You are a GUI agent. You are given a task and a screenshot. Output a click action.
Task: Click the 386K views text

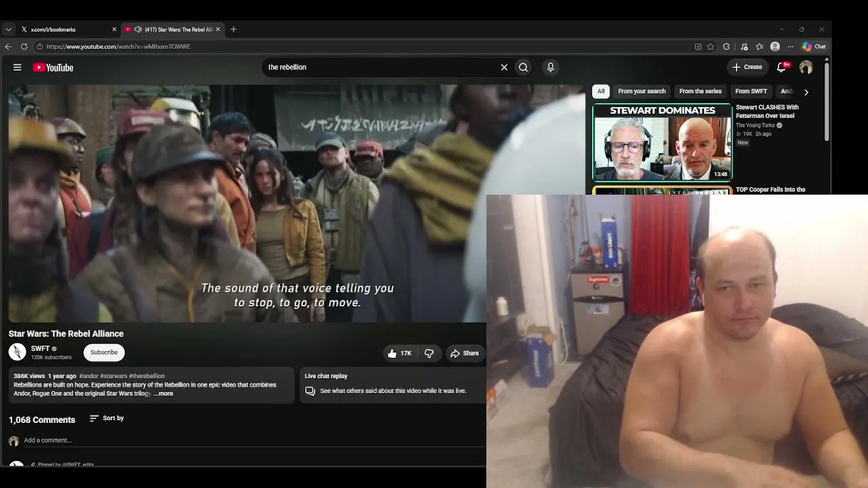coord(29,376)
